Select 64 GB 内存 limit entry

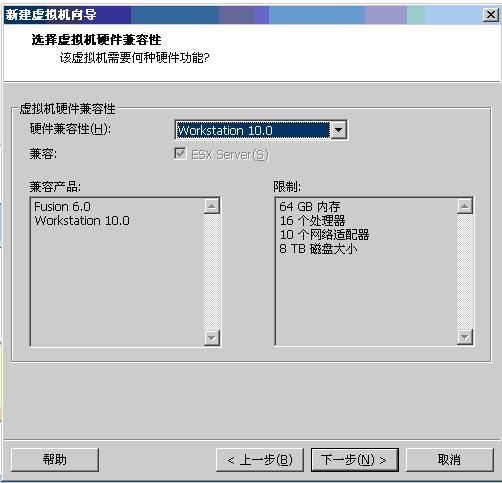(x=310, y=207)
